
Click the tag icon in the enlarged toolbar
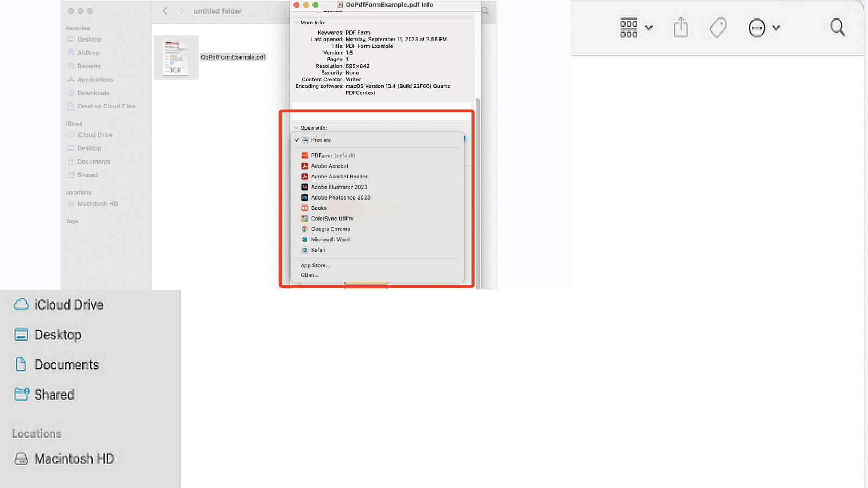coord(718,27)
